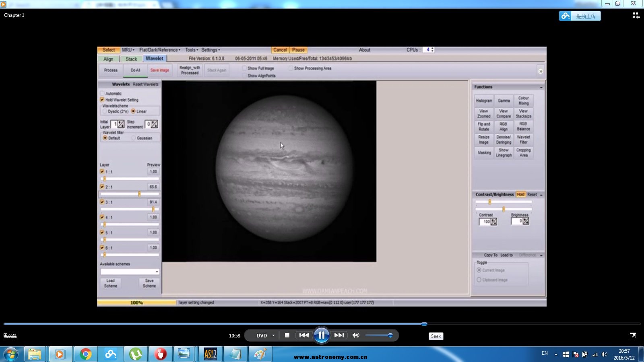This screenshot has height=362, width=644.
Task: Click the video seek bar handle
Action: (424, 324)
